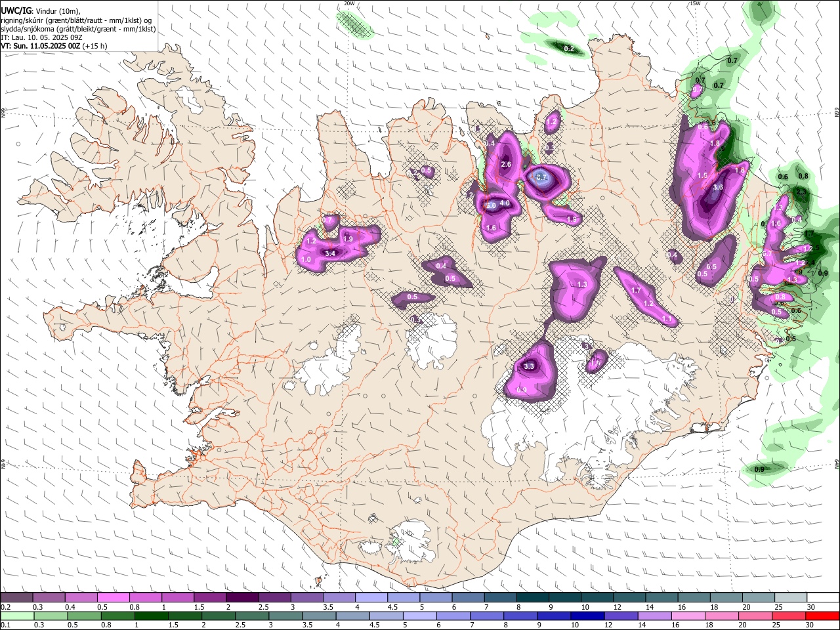Click the 'IT: Lau. 10. 05. 2025 09Z' line
Screen dimensions: 840x630
coord(41,37)
